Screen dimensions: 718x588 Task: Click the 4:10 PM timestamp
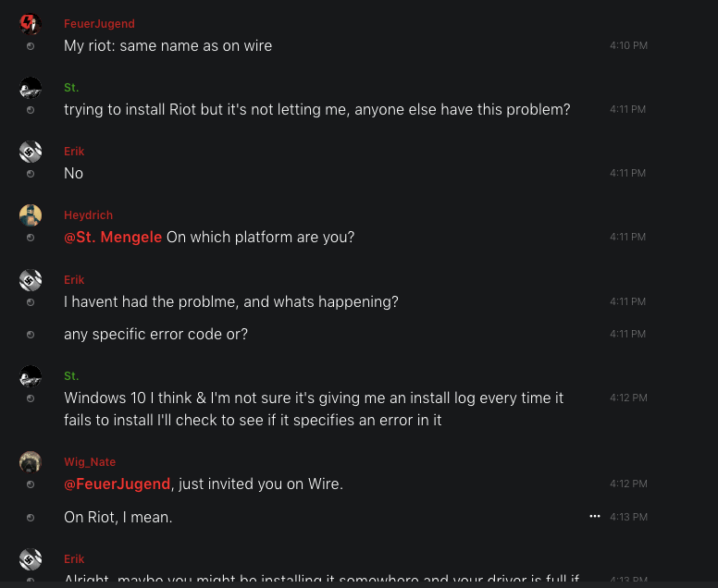coord(628,45)
